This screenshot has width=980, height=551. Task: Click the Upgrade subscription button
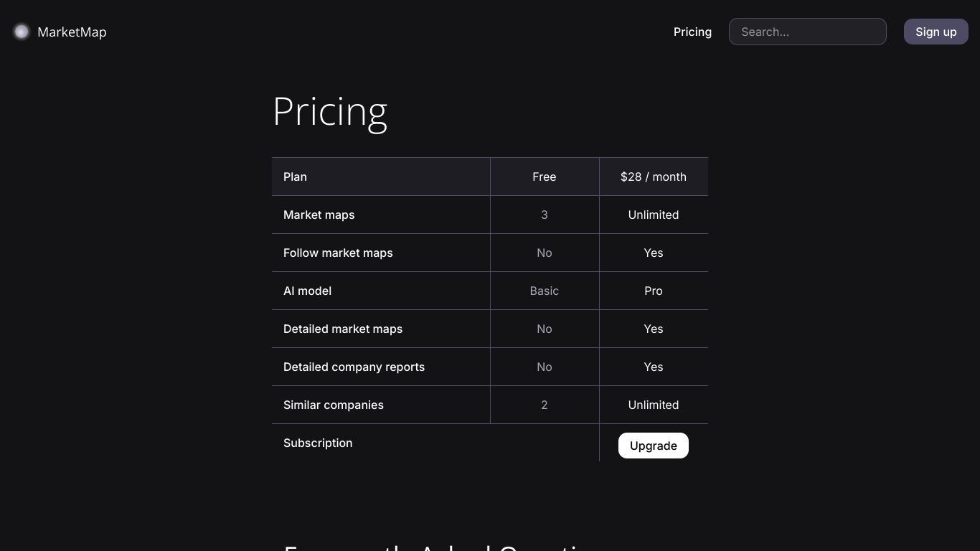(654, 446)
